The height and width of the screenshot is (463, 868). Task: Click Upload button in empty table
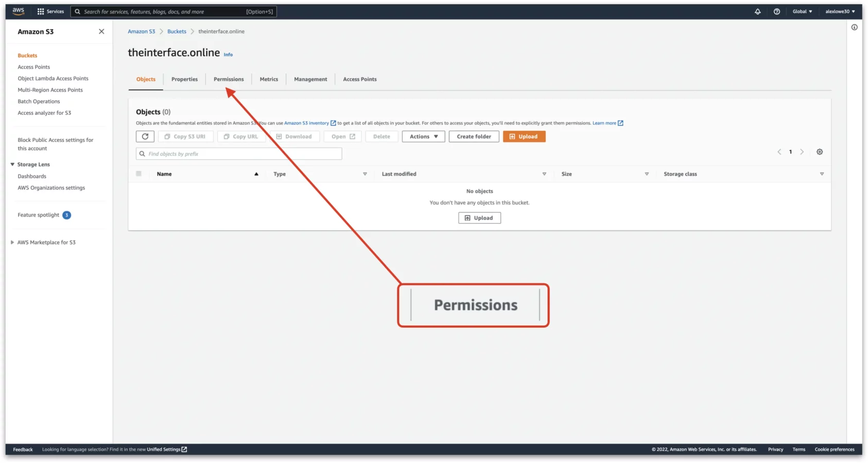(479, 218)
